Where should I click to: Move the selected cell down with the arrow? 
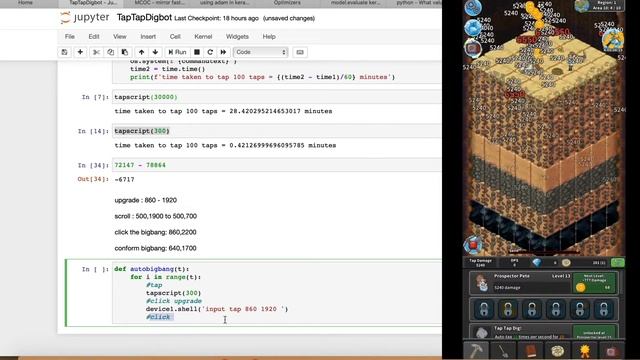point(155,52)
